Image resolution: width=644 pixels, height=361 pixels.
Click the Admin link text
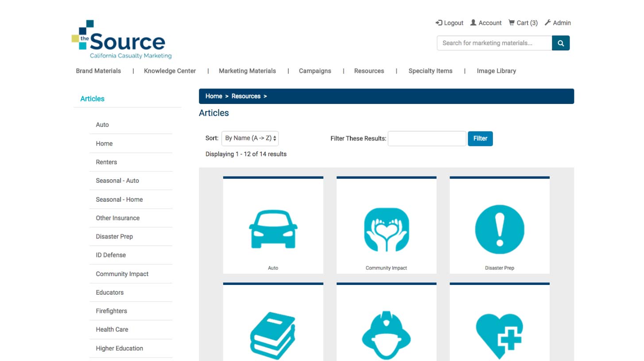(562, 23)
